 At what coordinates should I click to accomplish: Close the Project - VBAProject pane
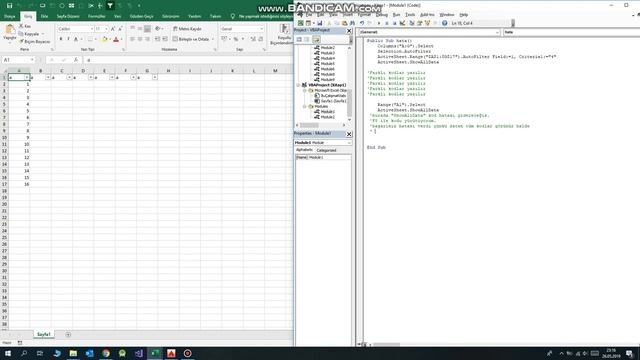349,31
